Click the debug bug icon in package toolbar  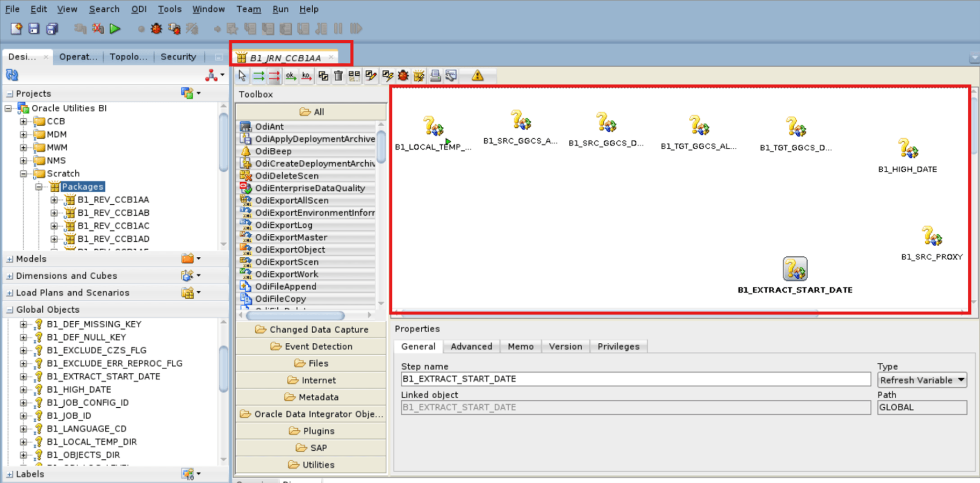click(x=403, y=76)
